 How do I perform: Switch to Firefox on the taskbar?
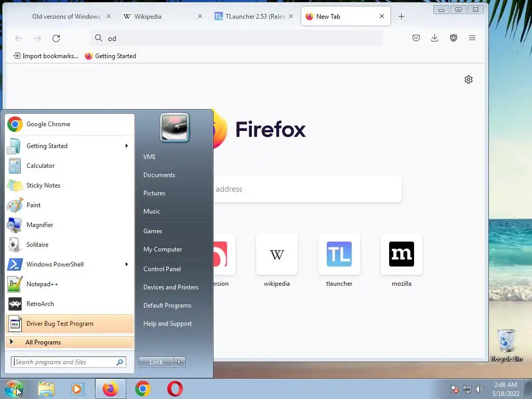[110, 389]
